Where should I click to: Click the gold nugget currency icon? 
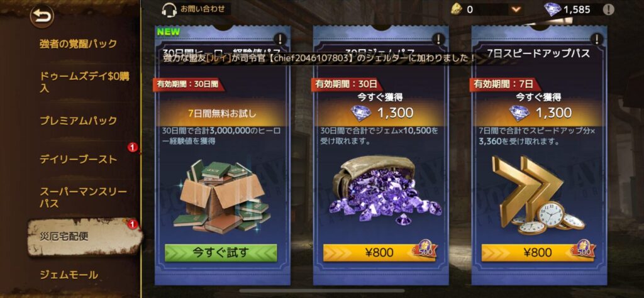457,9
